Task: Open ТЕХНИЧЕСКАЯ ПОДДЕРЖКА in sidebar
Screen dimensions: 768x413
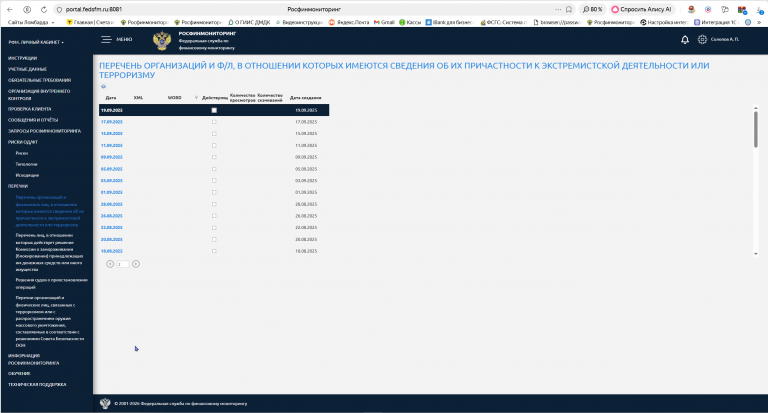Action: 37,385
